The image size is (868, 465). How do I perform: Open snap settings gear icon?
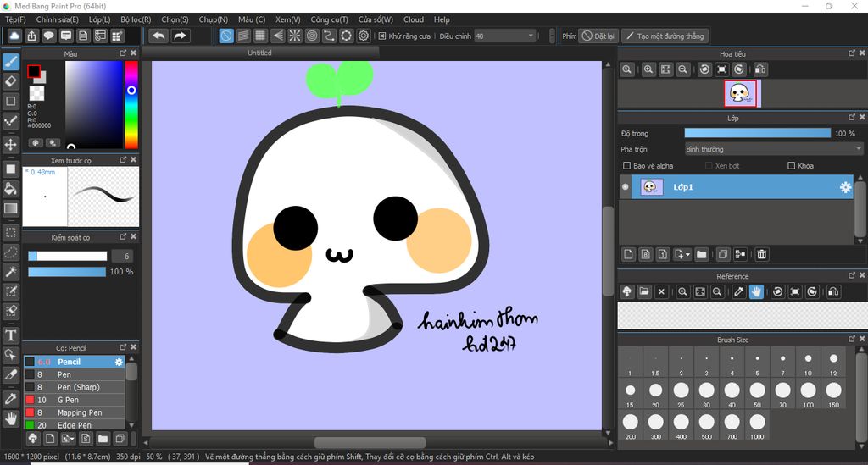coord(363,36)
